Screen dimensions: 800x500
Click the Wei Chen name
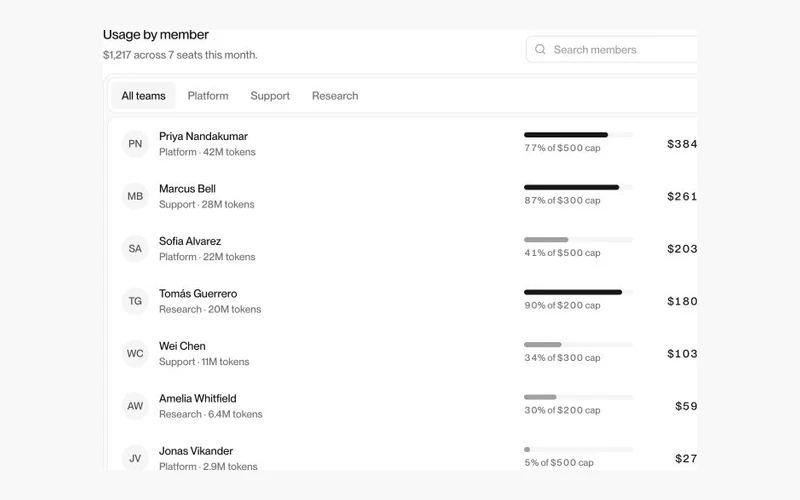click(x=182, y=346)
